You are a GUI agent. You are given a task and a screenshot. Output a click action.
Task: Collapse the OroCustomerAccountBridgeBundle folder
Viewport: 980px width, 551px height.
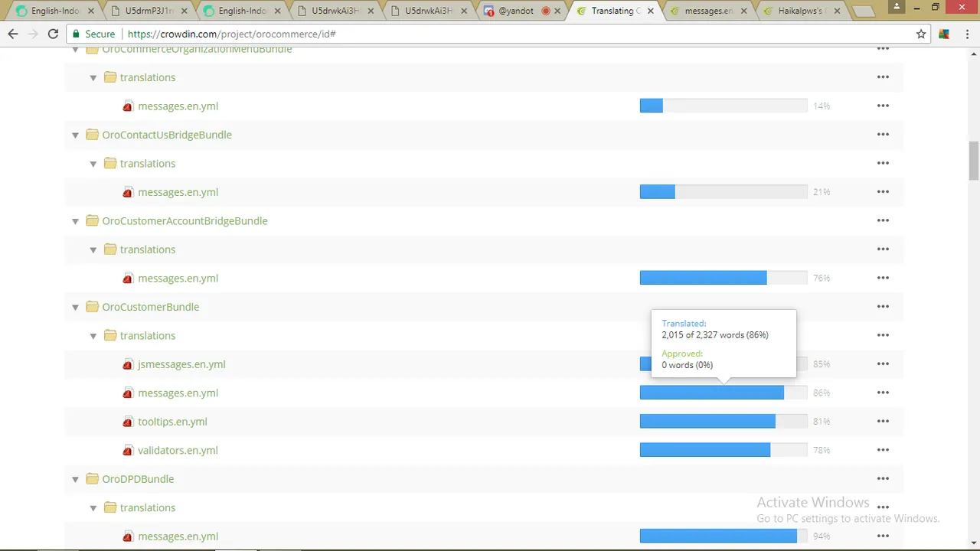pos(75,221)
